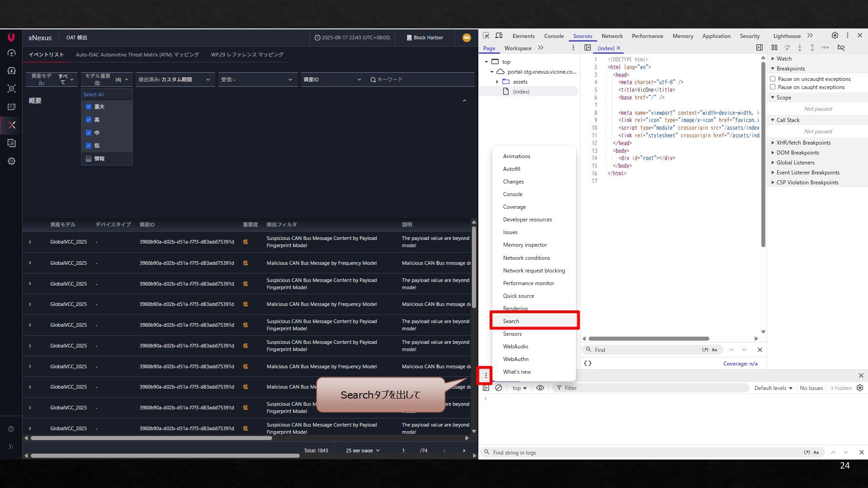Enable Pause on uncaught exceptions

773,79
